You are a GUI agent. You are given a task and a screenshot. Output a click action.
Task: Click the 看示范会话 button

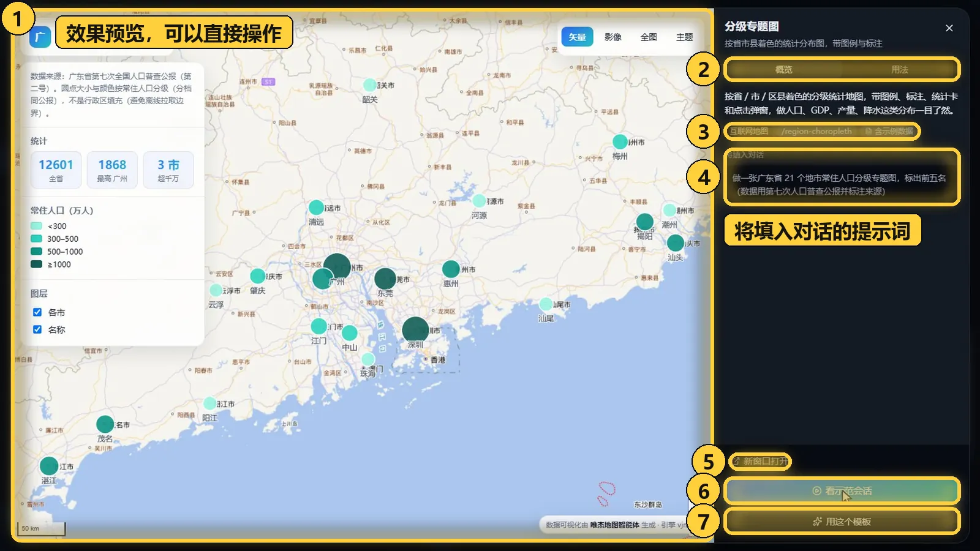pyautogui.click(x=842, y=491)
